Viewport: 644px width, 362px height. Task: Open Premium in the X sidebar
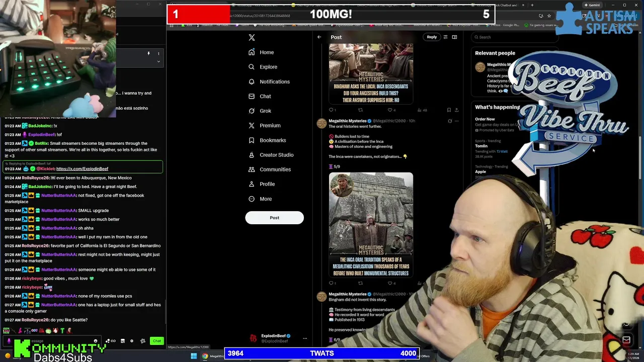(264, 125)
